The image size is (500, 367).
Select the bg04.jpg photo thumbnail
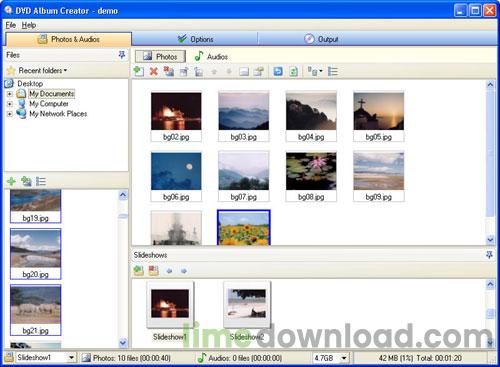[311, 116]
